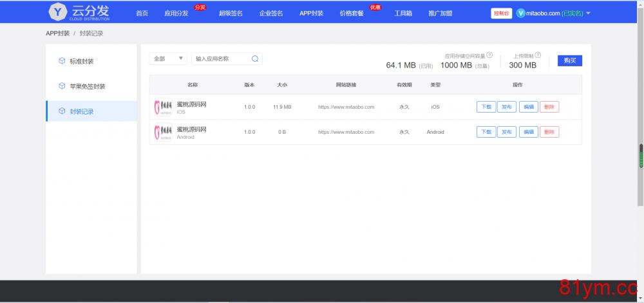Click the 云分发 logo icon

(x=58, y=12)
